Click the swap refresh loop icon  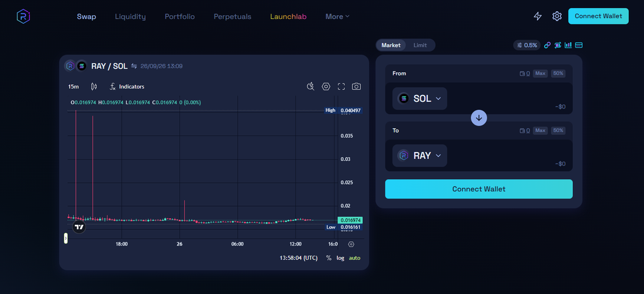558,45
